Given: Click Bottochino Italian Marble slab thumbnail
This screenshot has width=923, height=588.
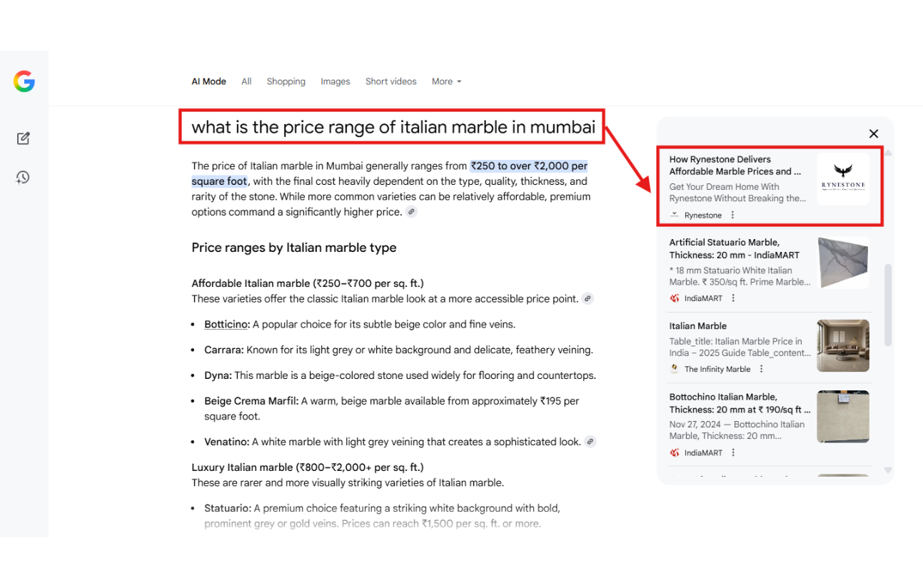Looking at the screenshot, I should [842, 417].
